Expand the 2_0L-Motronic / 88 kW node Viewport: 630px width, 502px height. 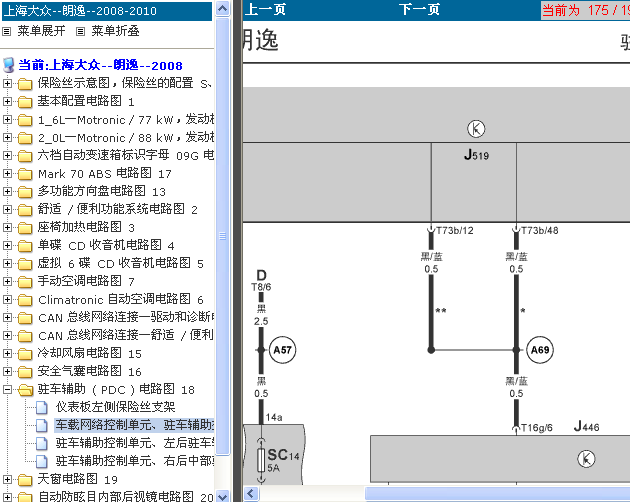[x=7, y=137]
